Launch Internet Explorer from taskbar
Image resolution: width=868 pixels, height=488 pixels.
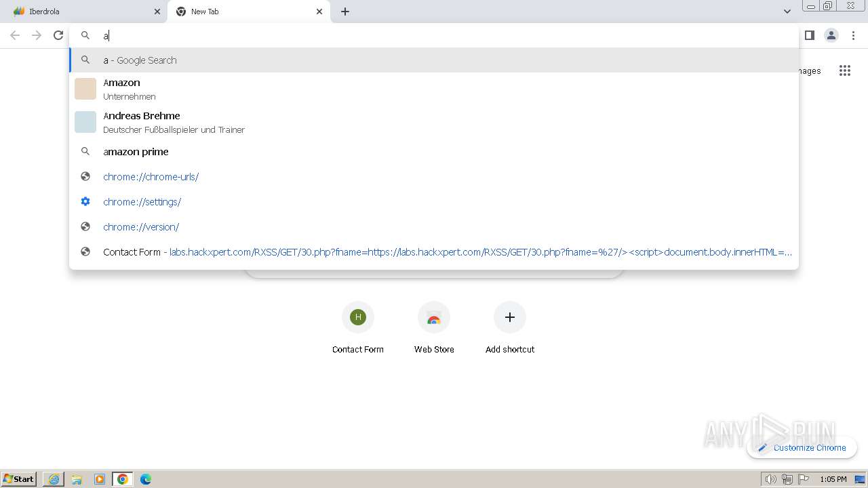coord(54,479)
